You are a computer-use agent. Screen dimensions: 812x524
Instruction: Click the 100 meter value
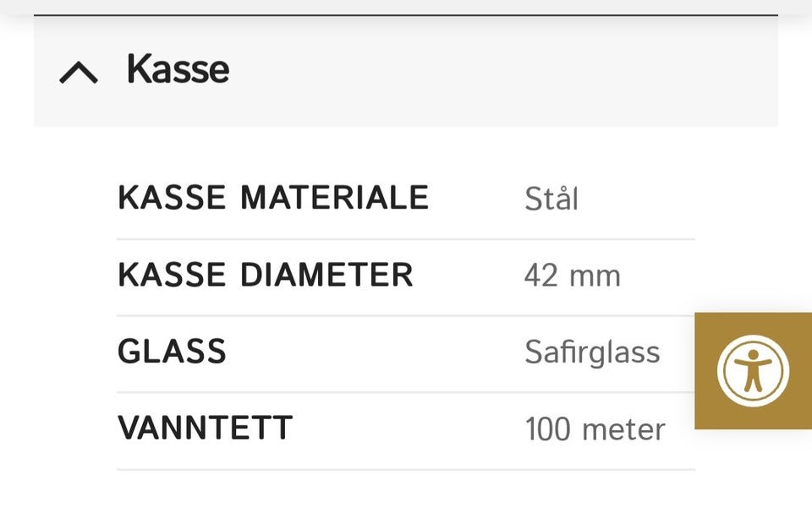point(595,429)
